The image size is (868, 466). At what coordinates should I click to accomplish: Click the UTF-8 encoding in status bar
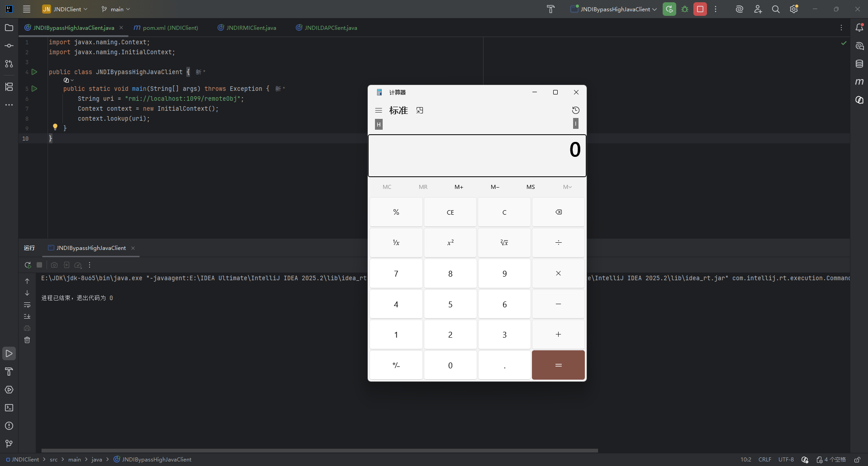pyautogui.click(x=786, y=460)
